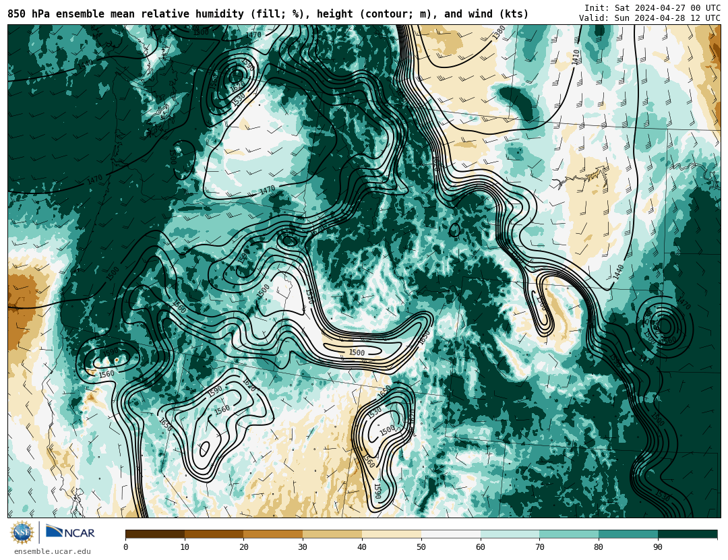Select the 80–90% teal colorbar segment
The width and height of the screenshot is (728, 560).
628,534
